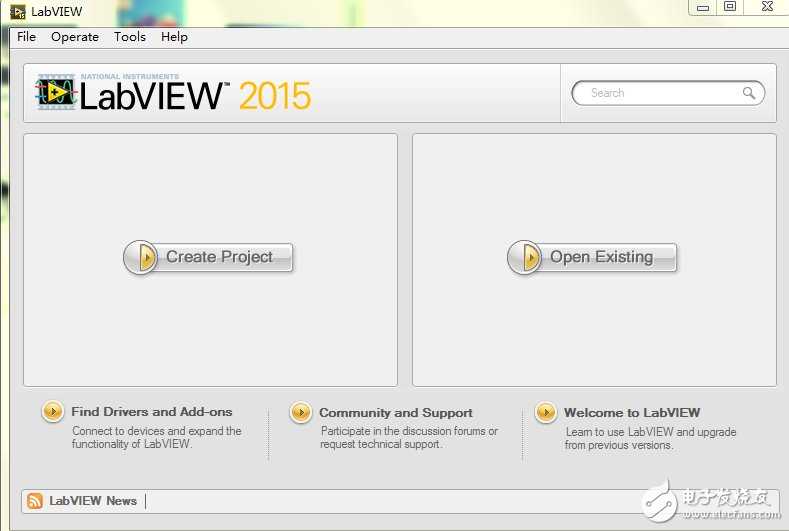Click the Create Project button
The image size is (789, 531).
tap(208, 257)
